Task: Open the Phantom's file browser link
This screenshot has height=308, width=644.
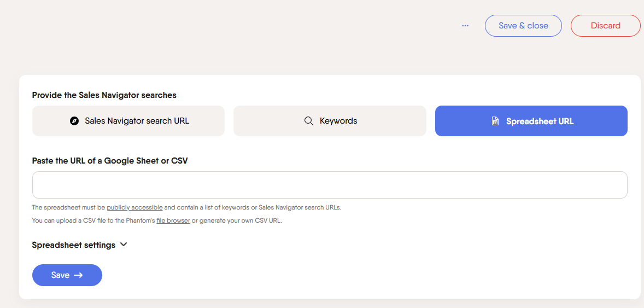Action: 173,220
